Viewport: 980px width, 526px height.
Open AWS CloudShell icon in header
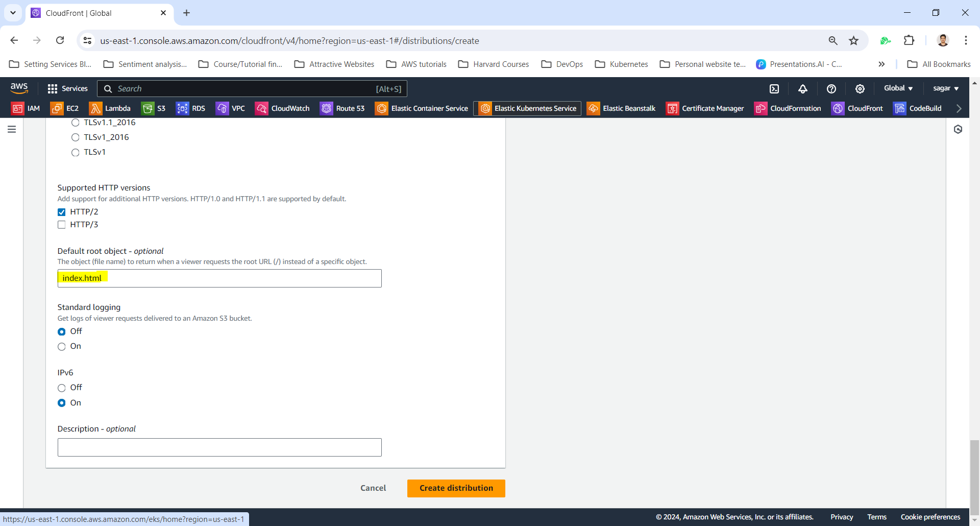pos(774,89)
